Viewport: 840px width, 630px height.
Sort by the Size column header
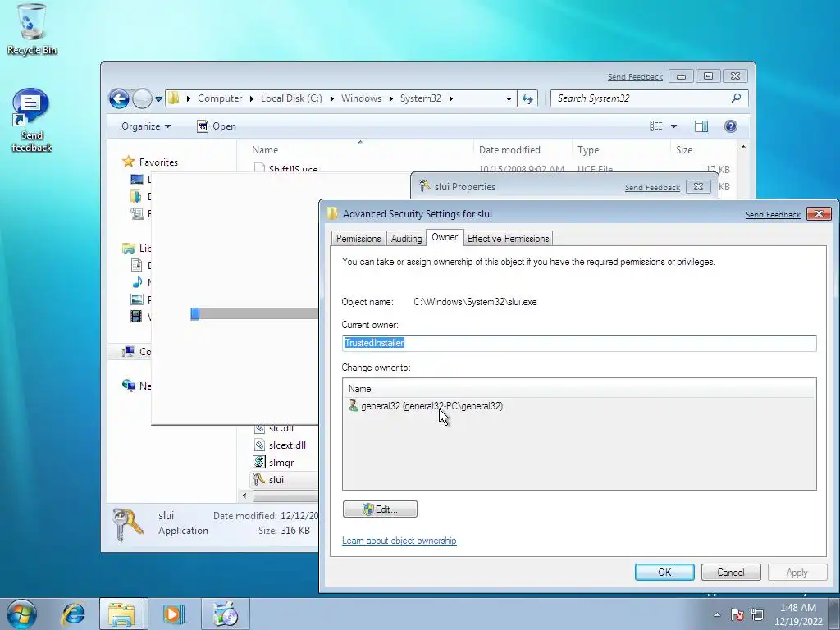click(684, 150)
